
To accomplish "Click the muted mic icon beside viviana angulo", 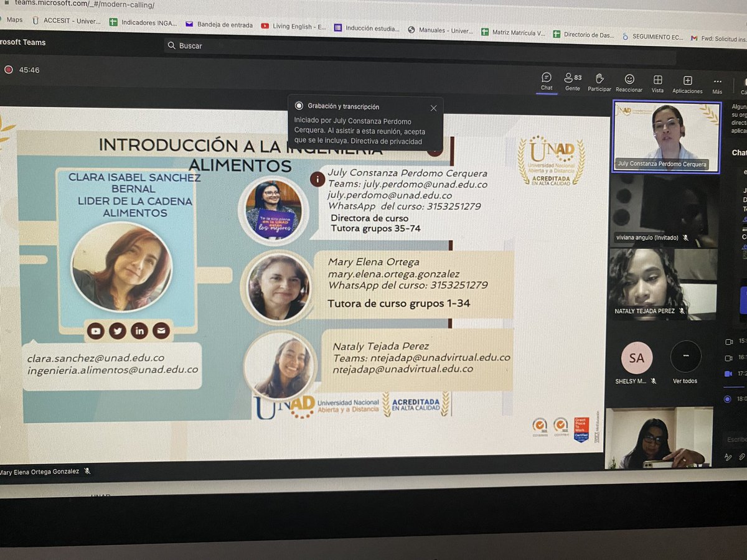I will tap(685, 238).
